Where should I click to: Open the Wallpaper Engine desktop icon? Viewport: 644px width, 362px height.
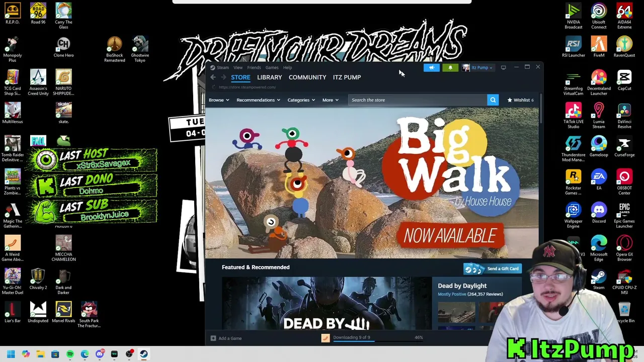click(x=573, y=215)
